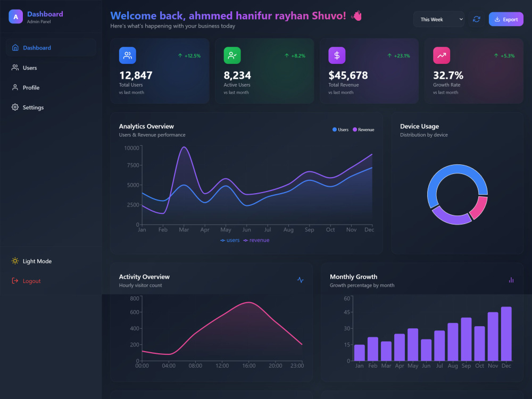Open the This Week period dropdown
The image size is (532, 399).
[439, 19]
